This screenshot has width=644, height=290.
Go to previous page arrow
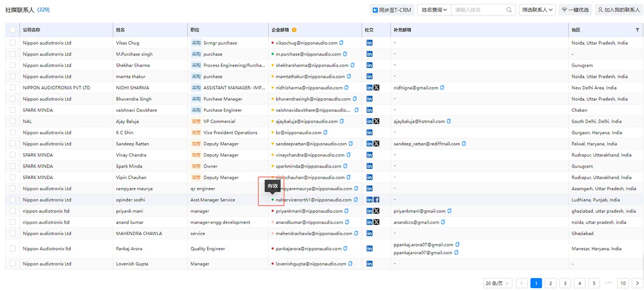tap(522, 283)
